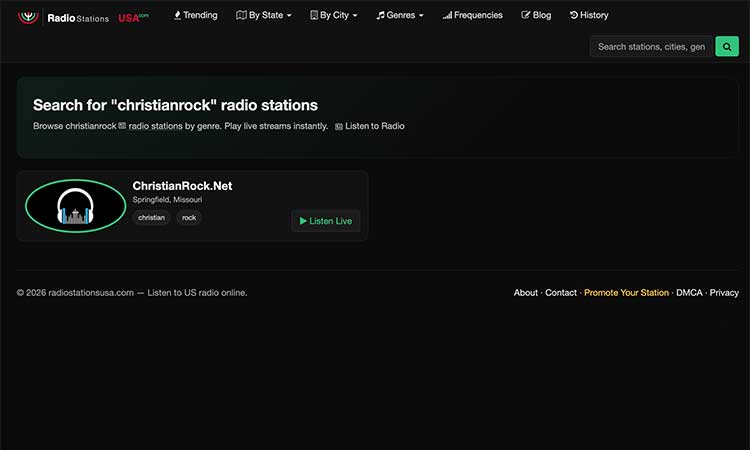
Task: Expand the Genres dropdown
Action: tap(400, 15)
